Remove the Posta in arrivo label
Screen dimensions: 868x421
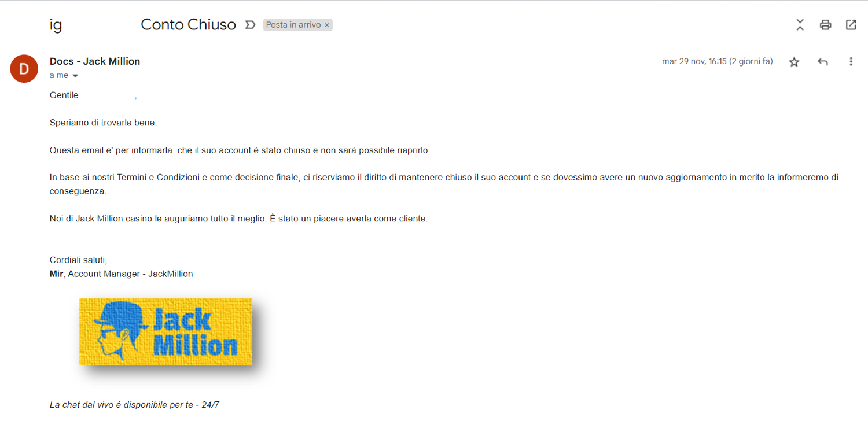click(x=327, y=25)
